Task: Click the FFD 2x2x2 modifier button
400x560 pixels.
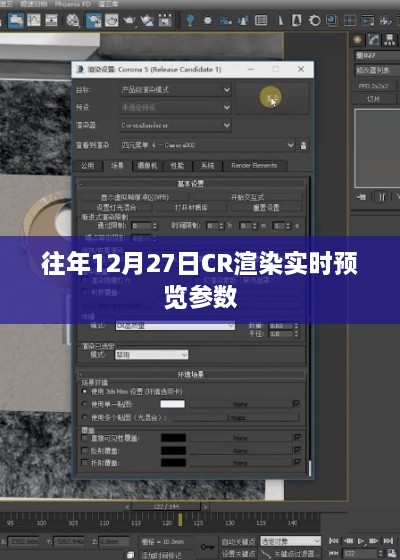Action: click(374, 86)
